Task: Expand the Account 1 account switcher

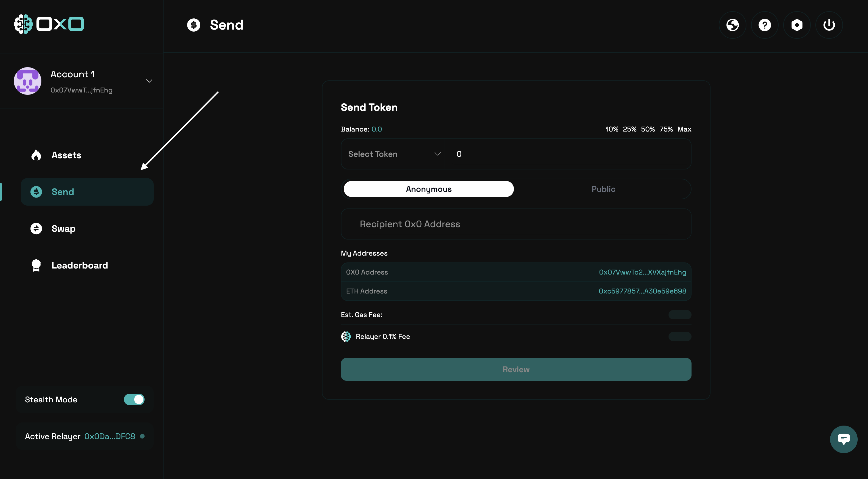Action: pyautogui.click(x=149, y=81)
